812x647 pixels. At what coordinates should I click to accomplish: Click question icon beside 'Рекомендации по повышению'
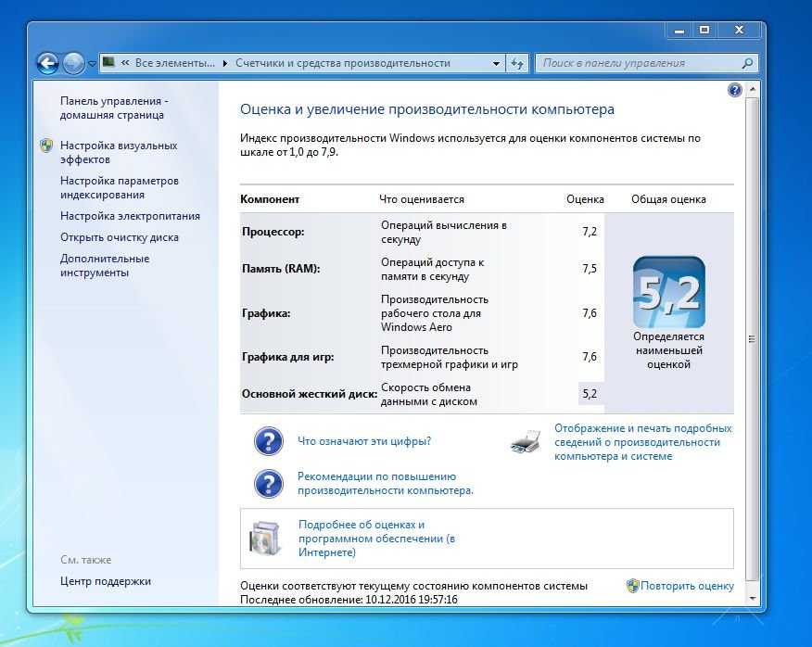pyautogui.click(x=268, y=483)
